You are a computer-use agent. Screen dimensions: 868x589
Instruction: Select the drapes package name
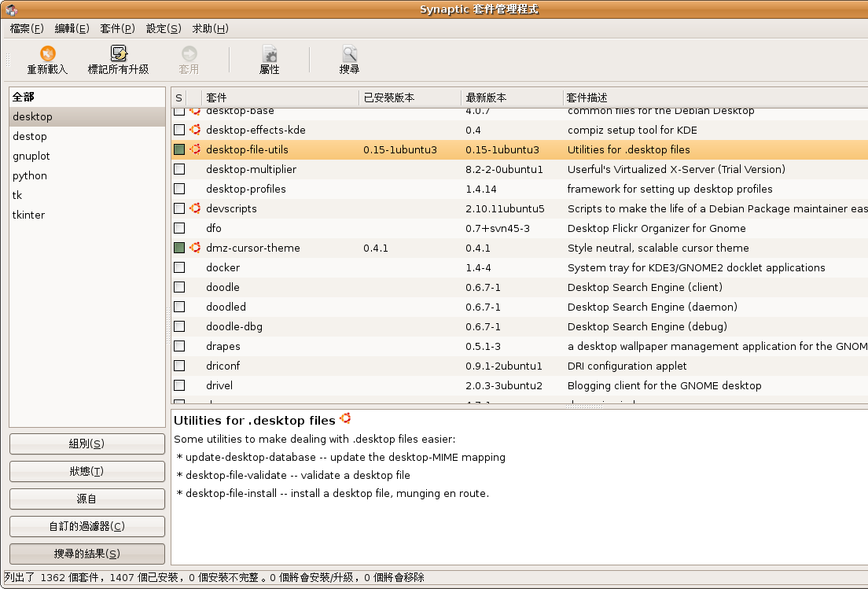223,346
